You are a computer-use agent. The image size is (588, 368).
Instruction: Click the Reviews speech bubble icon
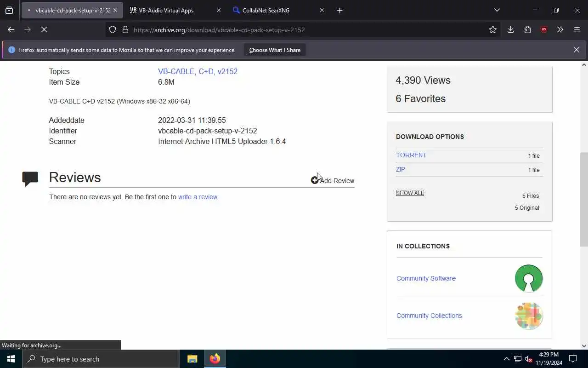[x=30, y=178]
